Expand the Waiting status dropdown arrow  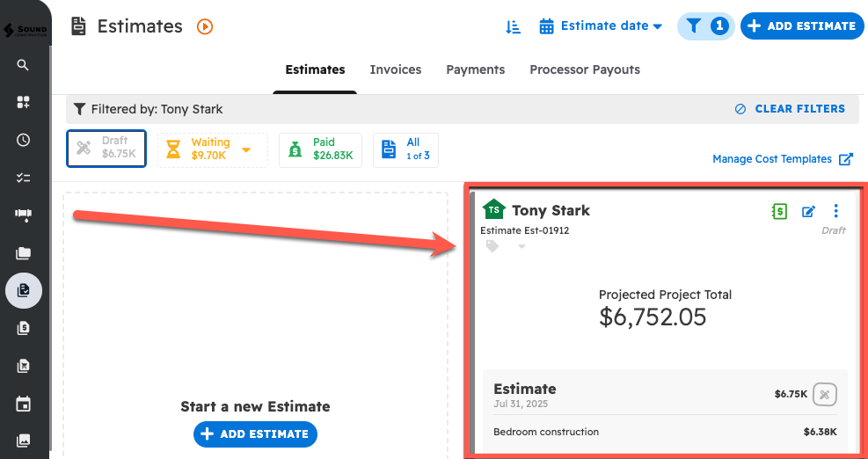coord(246,149)
